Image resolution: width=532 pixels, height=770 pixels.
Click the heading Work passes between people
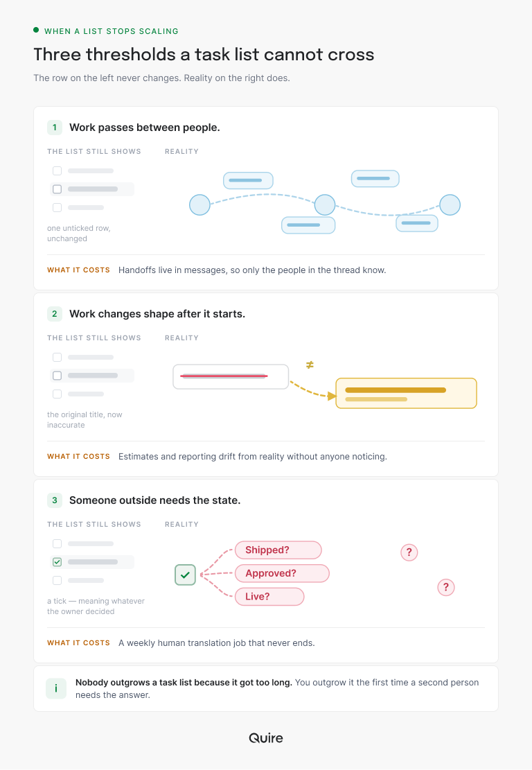coord(145,128)
